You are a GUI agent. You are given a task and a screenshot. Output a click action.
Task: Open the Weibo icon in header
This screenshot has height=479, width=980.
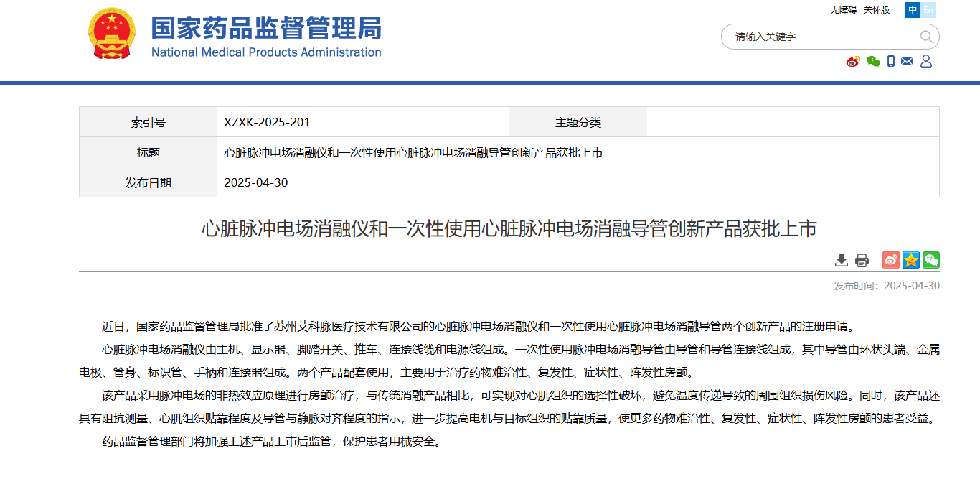(x=853, y=62)
